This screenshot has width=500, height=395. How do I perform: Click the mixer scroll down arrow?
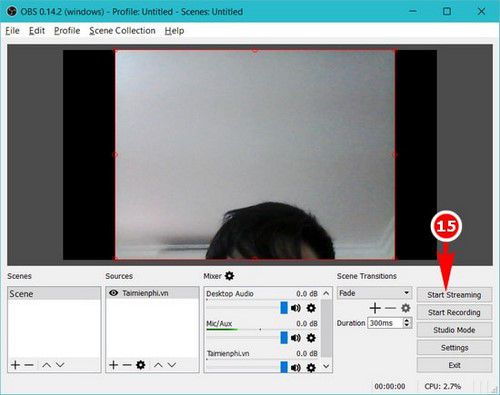(326, 367)
